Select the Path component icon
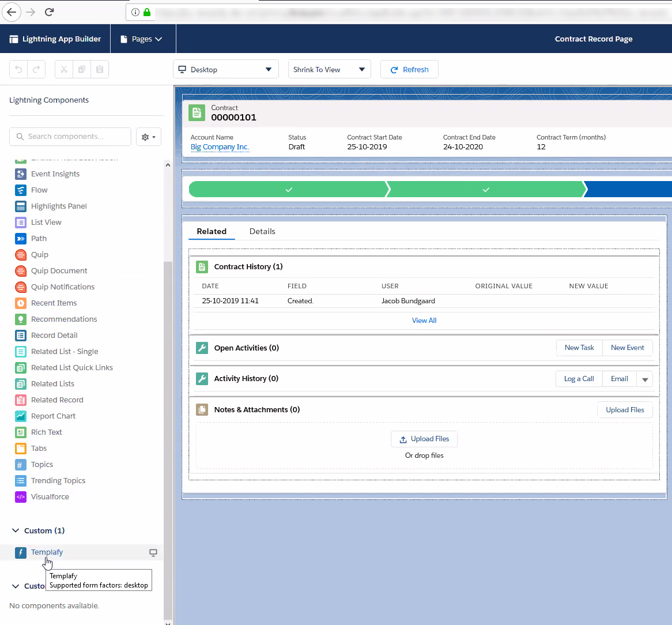The width and height of the screenshot is (672, 625). pos(21,238)
